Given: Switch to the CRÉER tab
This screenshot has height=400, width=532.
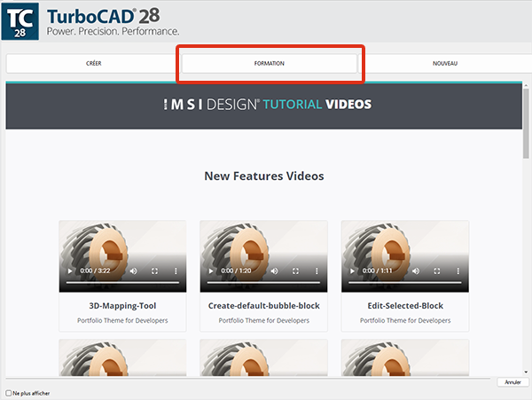Looking at the screenshot, I should point(94,64).
